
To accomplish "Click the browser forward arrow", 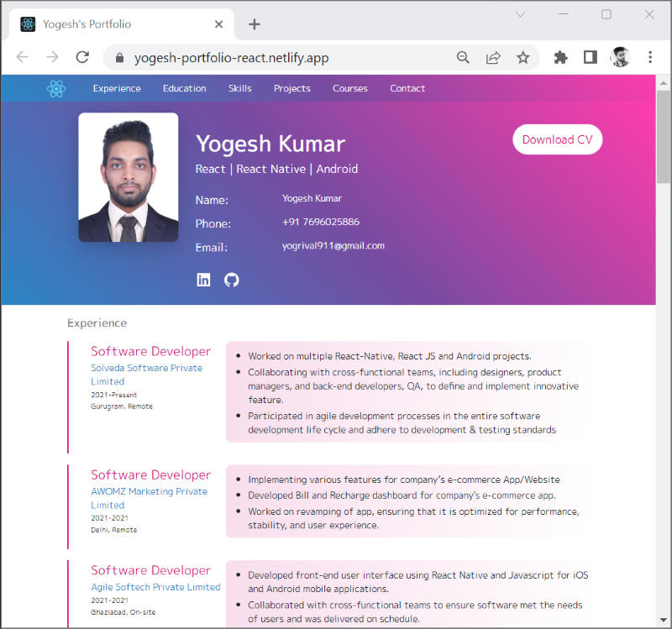I will (52, 57).
